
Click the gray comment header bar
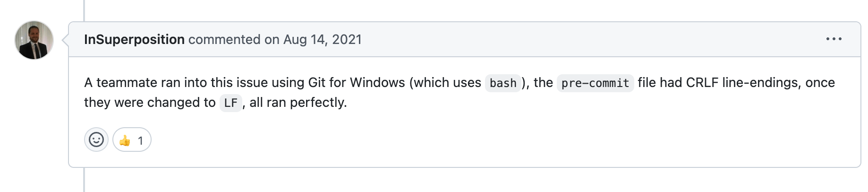point(465,39)
